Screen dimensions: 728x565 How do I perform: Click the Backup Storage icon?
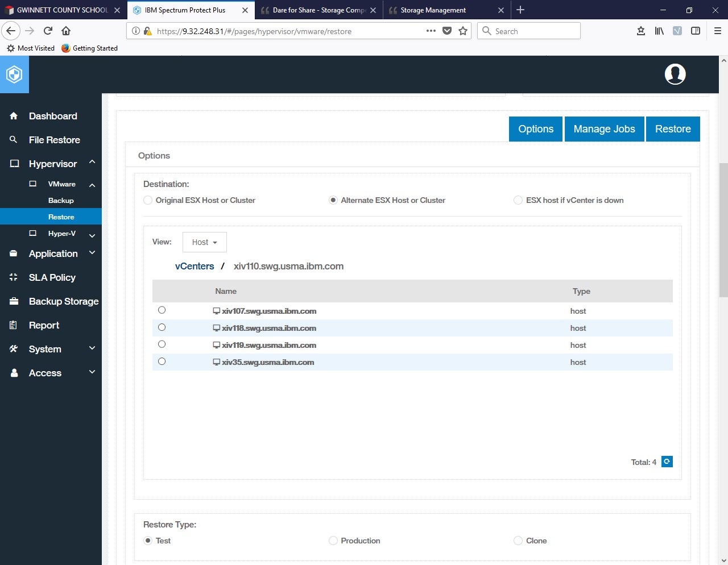tap(13, 301)
